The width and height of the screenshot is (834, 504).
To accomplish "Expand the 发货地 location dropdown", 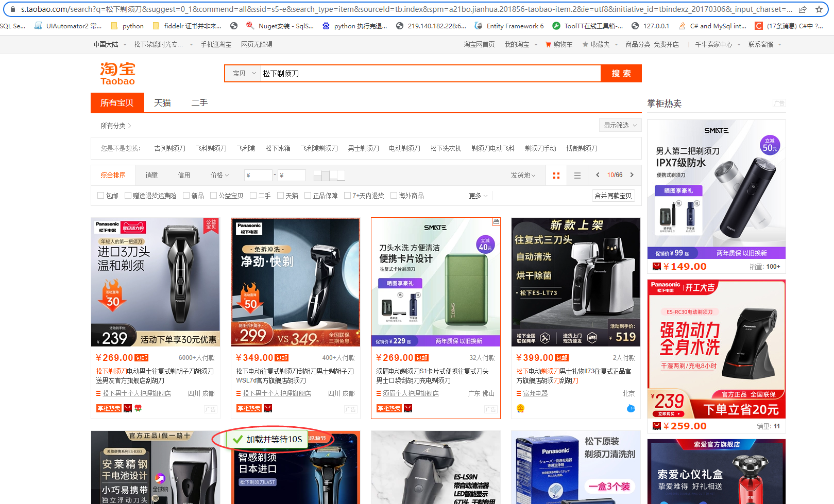I will 523,176.
